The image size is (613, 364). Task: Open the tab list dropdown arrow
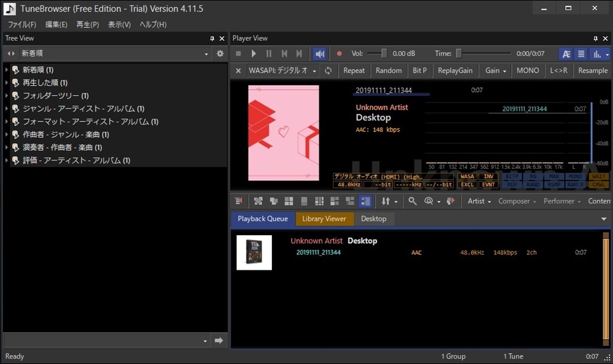point(603,219)
